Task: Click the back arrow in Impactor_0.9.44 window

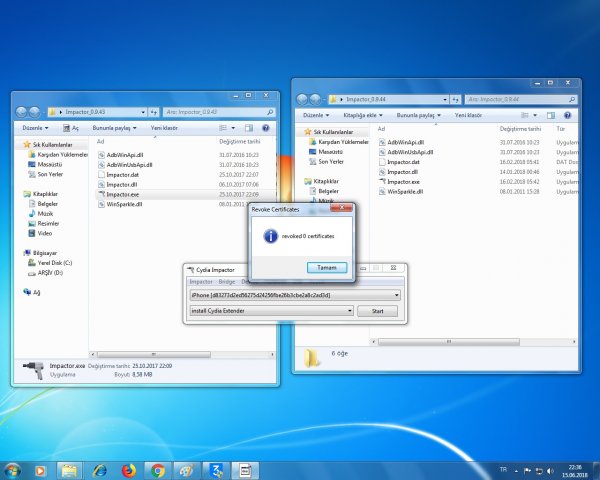Action: (305, 100)
